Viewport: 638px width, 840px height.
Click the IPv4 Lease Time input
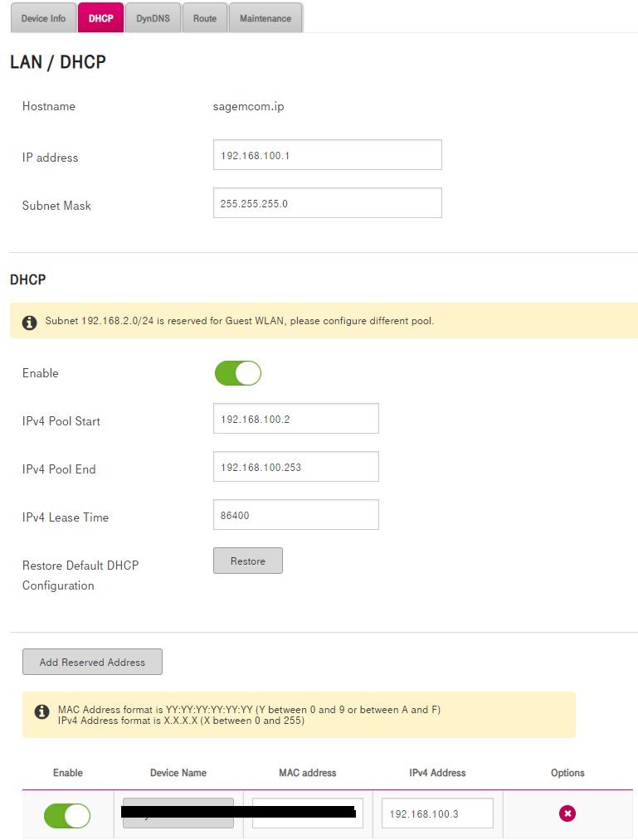click(x=295, y=515)
